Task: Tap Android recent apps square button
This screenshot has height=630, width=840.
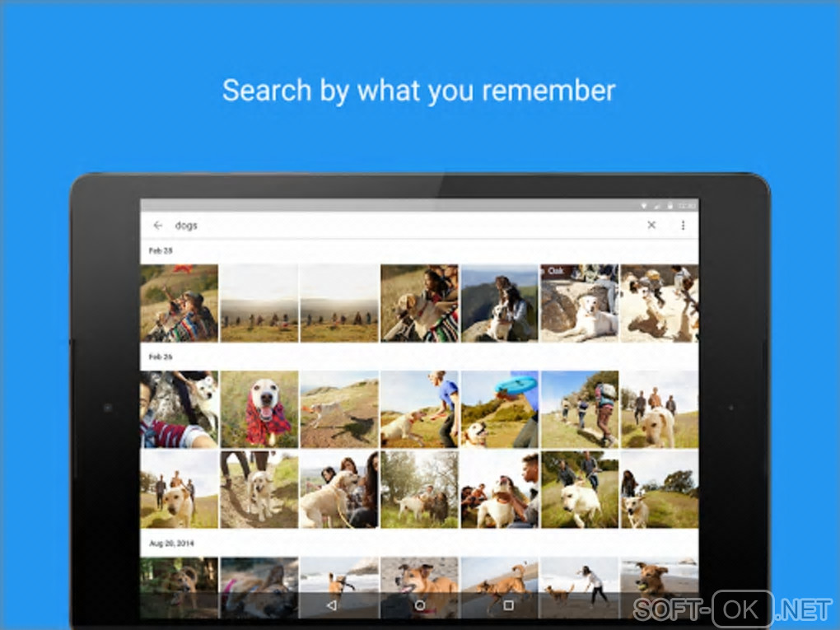Action: (x=508, y=605)
